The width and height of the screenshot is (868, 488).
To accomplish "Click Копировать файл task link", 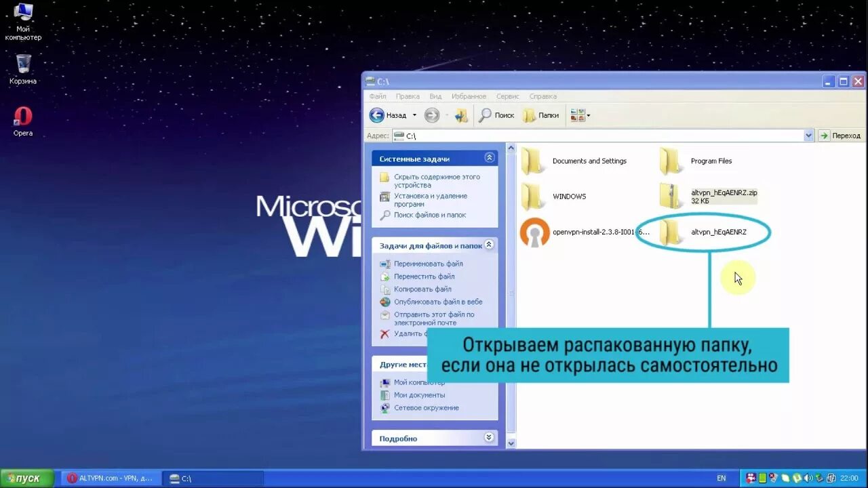I will pyautogui.click(x=422, y=289).
